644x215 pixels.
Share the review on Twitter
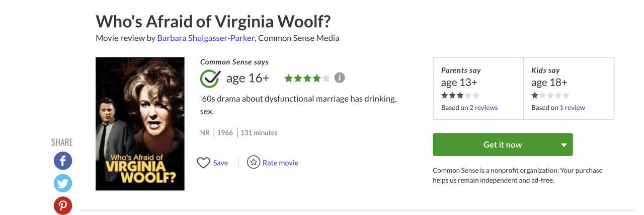(x=63, y=183)
